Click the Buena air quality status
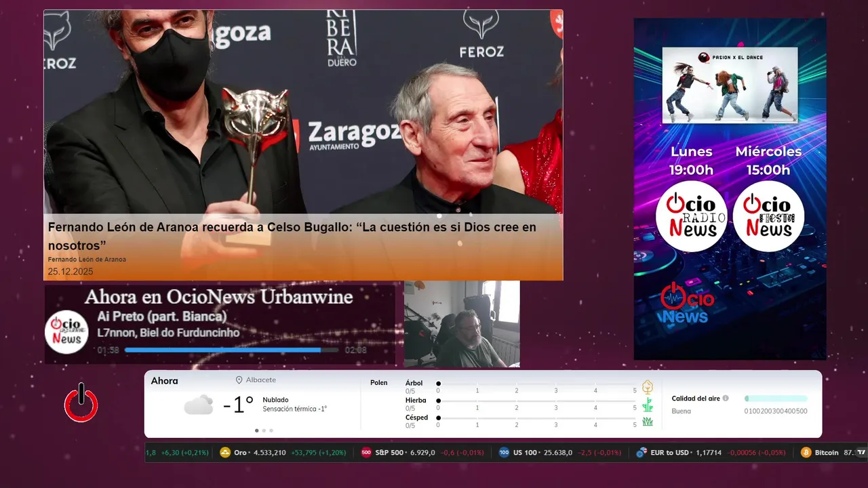Viewport: 868px width, 488px height. (681, 411)
